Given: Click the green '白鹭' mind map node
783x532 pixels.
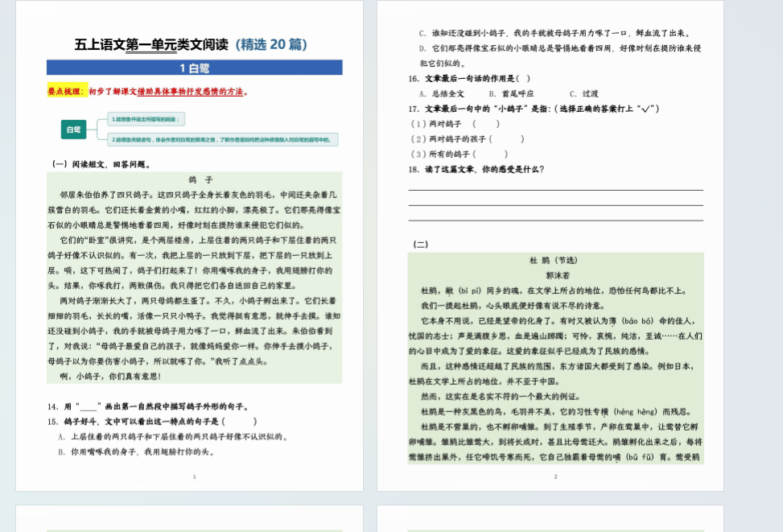Looking at the screenshot, I should [x=73, y=129].
